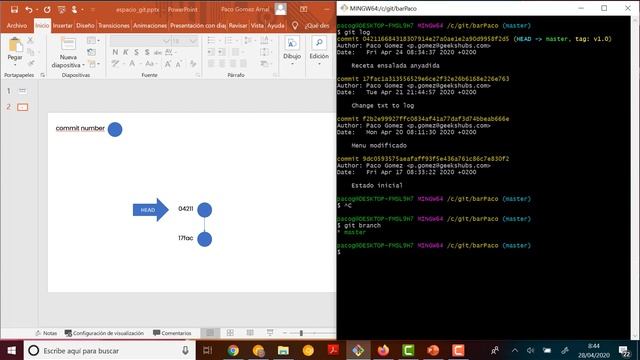Switch to the Animaciones tab
640x360 pixels.
click(x=150, y=25)
